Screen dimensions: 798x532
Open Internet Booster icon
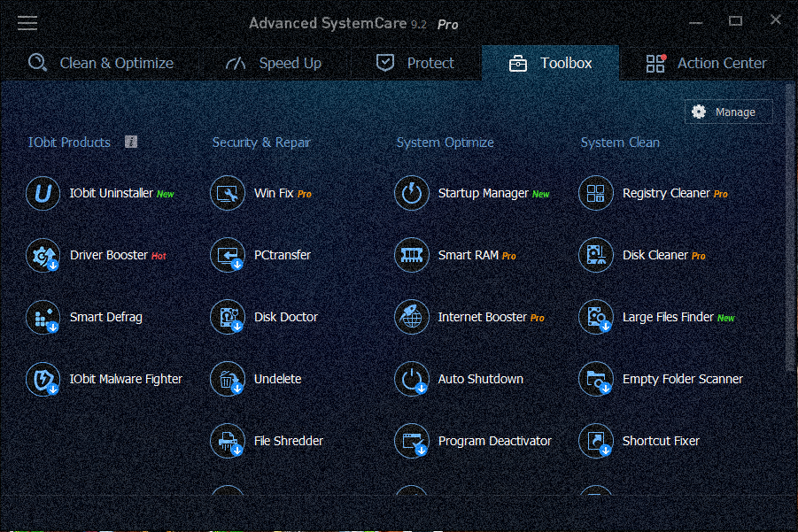pos(412,318)
